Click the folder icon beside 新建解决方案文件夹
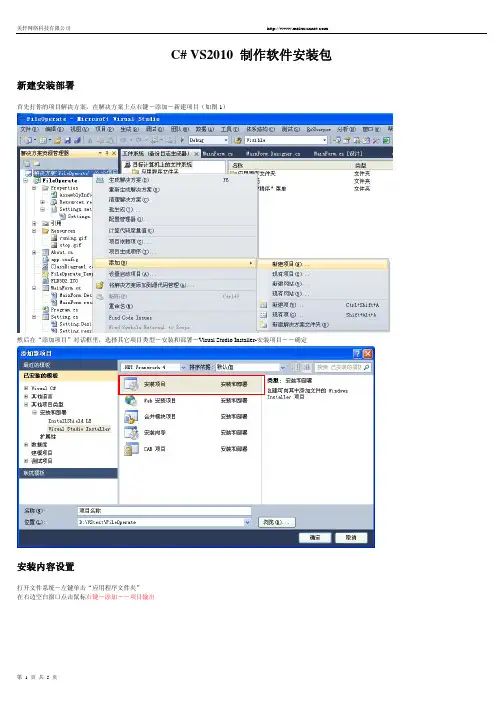Image resolution: width=503 pixels, height=711 pixels. 263,324
